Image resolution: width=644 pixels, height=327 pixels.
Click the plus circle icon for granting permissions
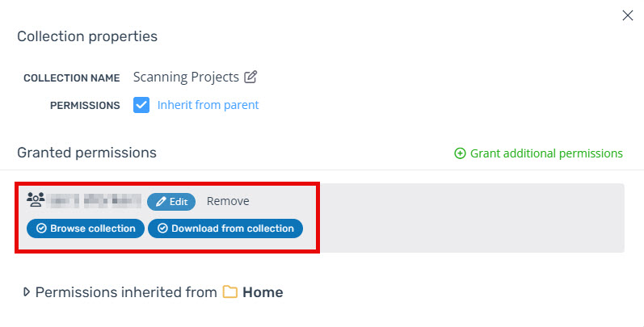(x=460, y=153)
